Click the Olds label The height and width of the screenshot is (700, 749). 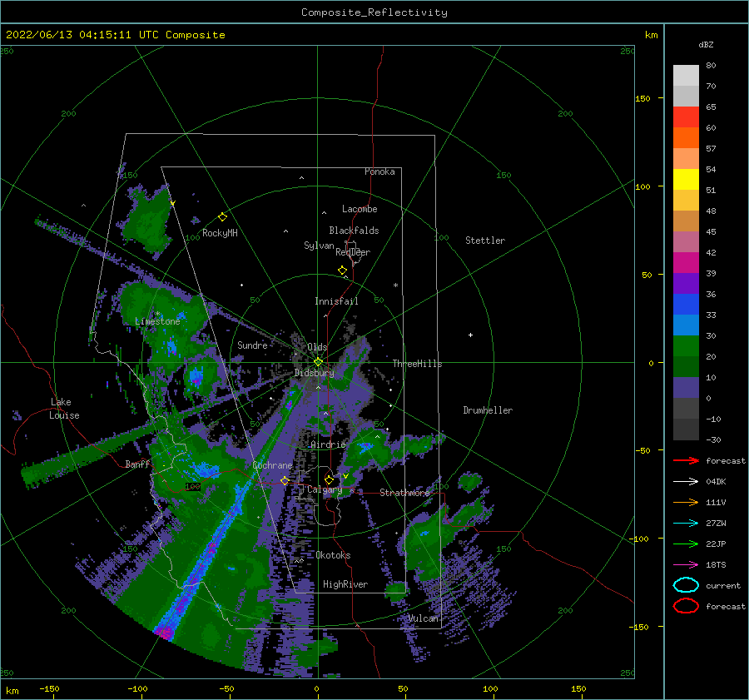point(317,347)
